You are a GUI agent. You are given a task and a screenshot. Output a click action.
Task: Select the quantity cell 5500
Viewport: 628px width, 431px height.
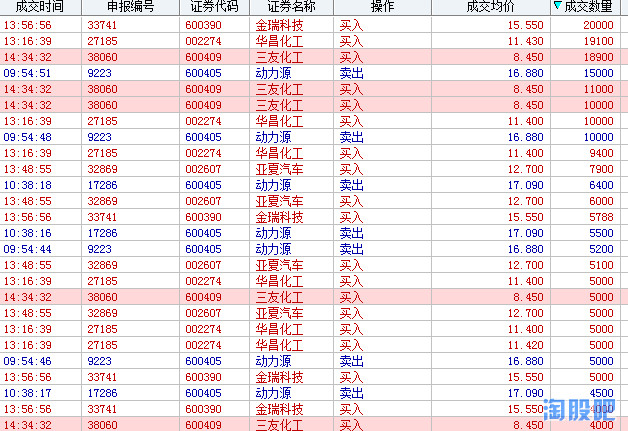[x=601, y=233]
